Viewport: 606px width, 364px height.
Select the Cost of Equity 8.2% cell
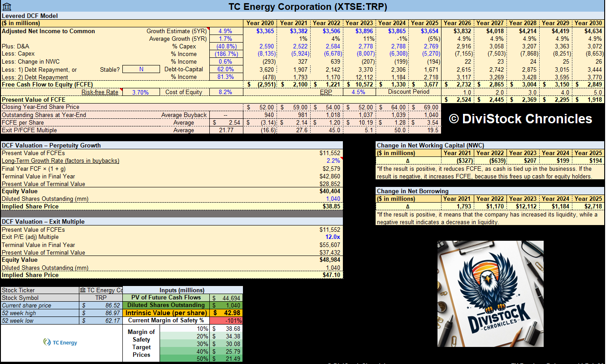tap(225, 92)
